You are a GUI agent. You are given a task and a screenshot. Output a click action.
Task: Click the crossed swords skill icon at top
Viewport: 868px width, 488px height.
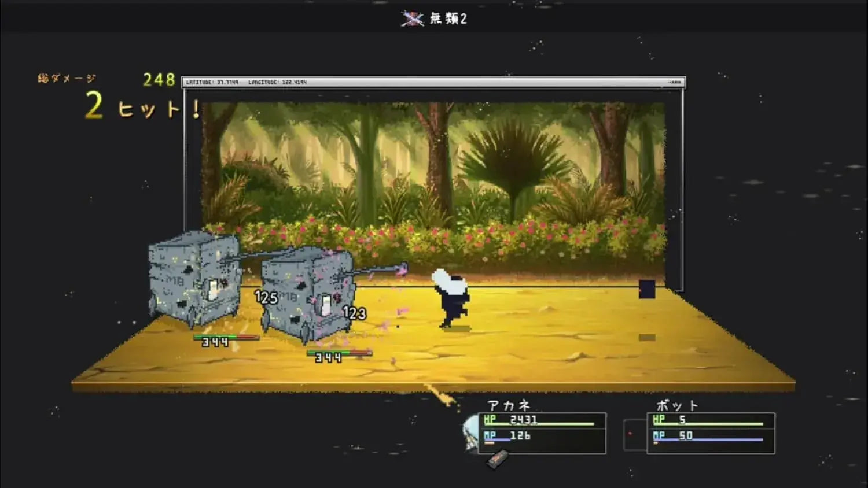click(412, 19)
